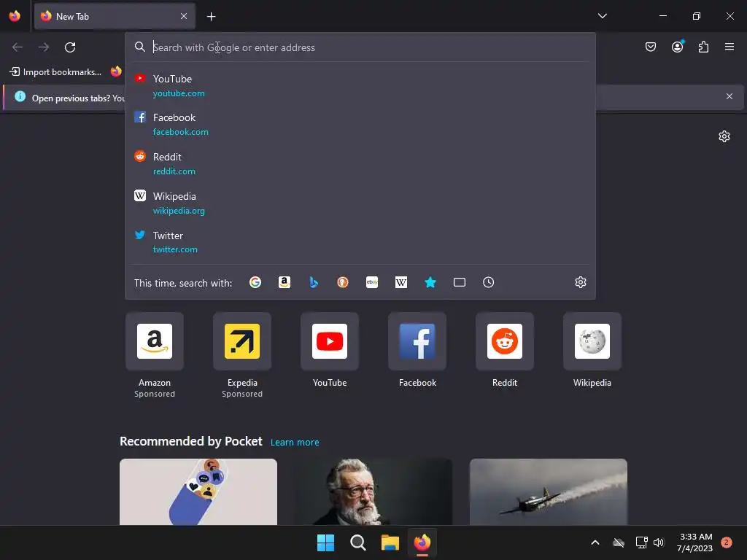The height and width of the screenshot is (560, 747).
Task: Dismiss the Open previous tabs notification
Action: coord(729,96)
